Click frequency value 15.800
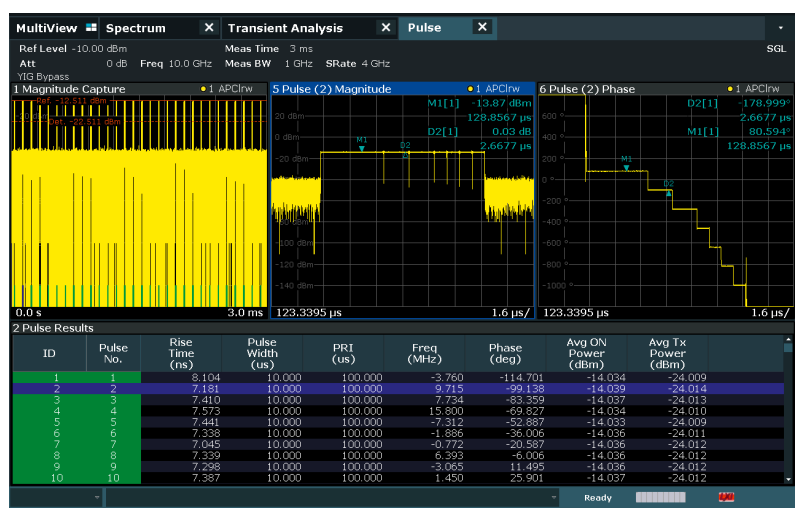 pos(446,411)
